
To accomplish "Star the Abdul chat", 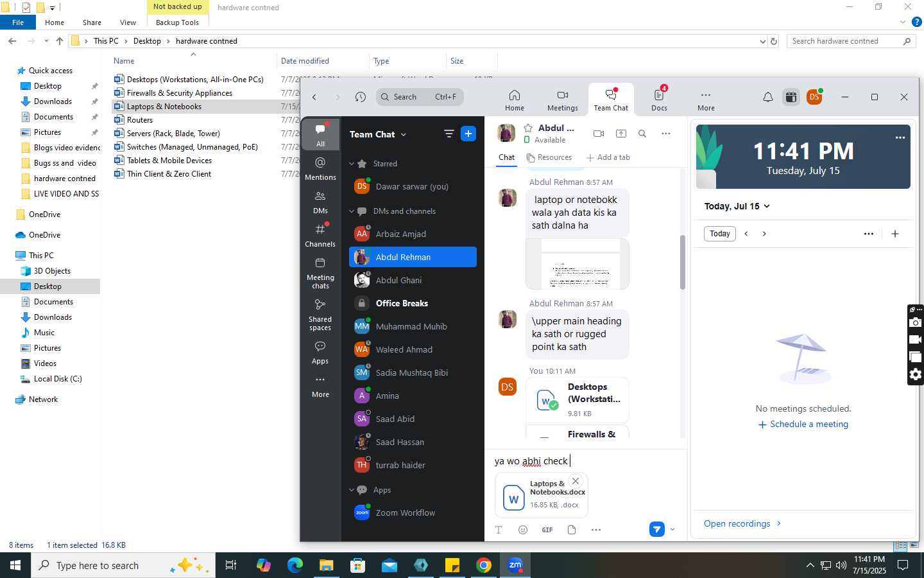I will (528, 128).
